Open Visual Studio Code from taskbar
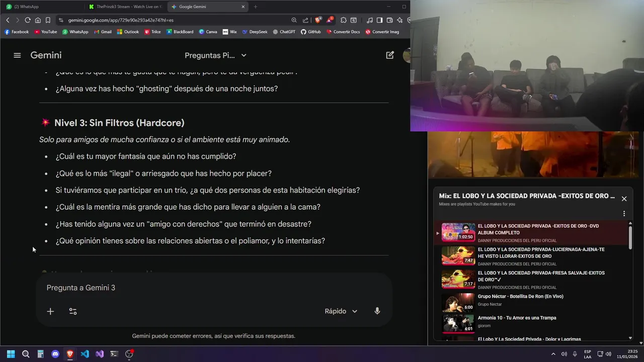Screen dimensions: 644x362 (x=85, y=354)
